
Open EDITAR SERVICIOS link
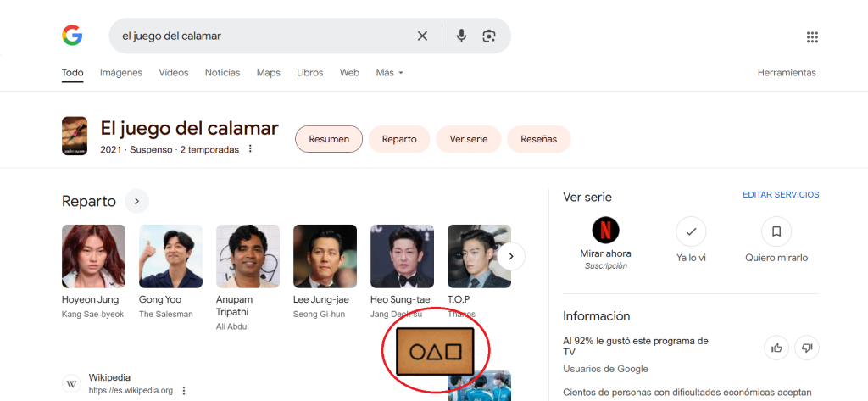(x=781, y=195)
